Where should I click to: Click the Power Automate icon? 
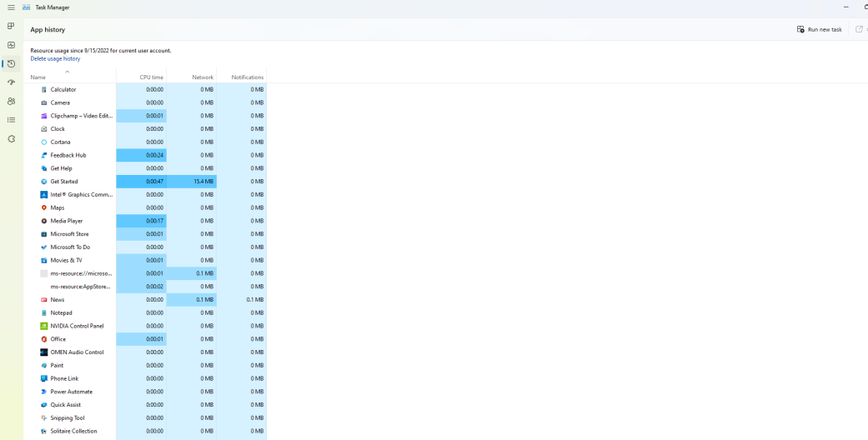(x=44, y=392)
